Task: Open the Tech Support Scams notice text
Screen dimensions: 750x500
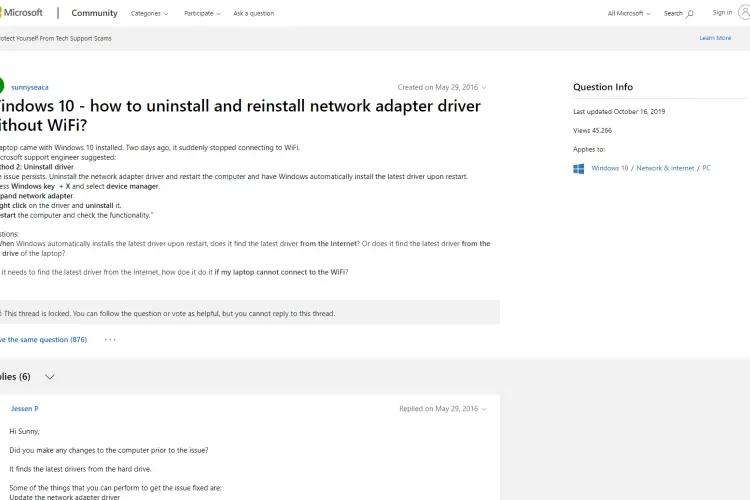Action: point(55,38)
